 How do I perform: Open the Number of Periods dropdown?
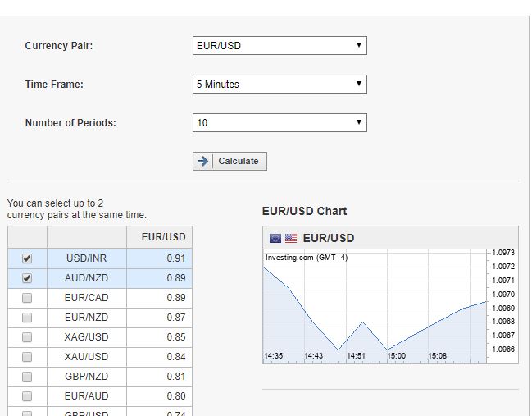(280, 122)
